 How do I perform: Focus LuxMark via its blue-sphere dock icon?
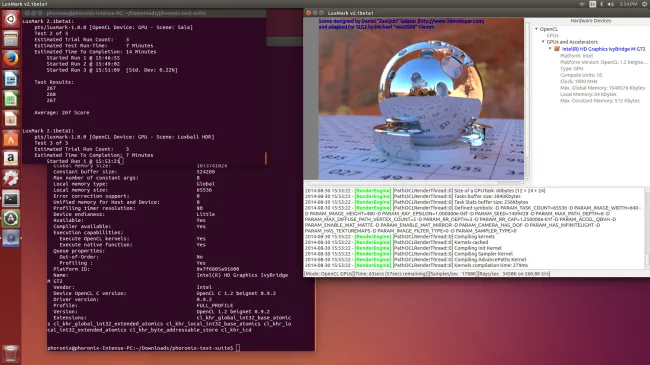coord(11,238)
